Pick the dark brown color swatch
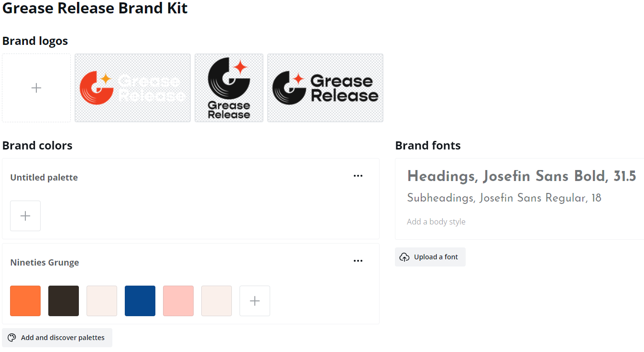The image size is (644, 352). click(x=64, y=301)
